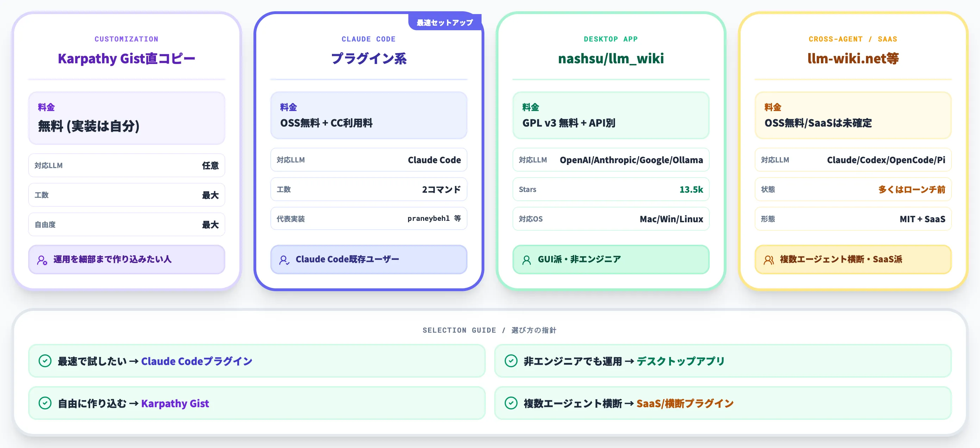The height and width of the screenshot is (448, 980).
Task: Click the user-check icon beside Claude Code既存ユーザー
Action: (x=284, y=260)
